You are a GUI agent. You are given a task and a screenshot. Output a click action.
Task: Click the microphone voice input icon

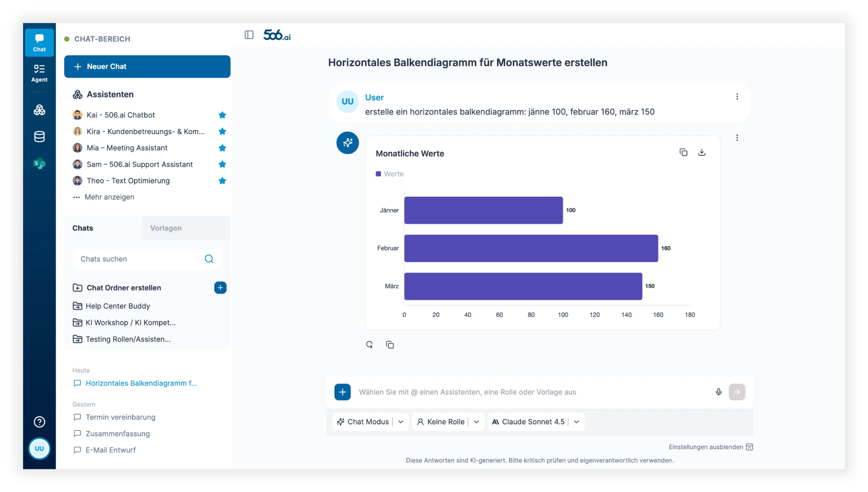[x=719, y=392]
